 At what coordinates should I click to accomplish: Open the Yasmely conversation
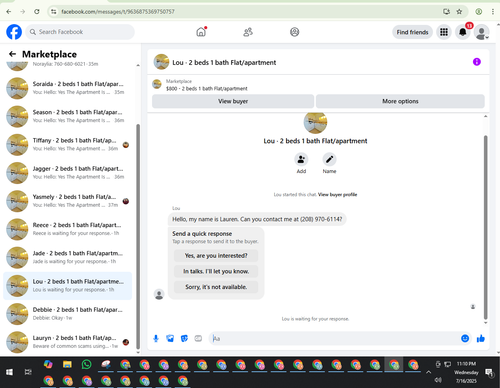[x=68, y=201]
